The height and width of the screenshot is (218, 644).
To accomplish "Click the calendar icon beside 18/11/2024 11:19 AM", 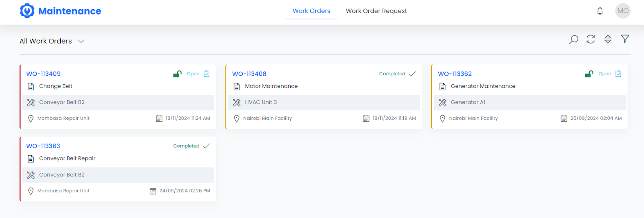I will coord(366,118).
